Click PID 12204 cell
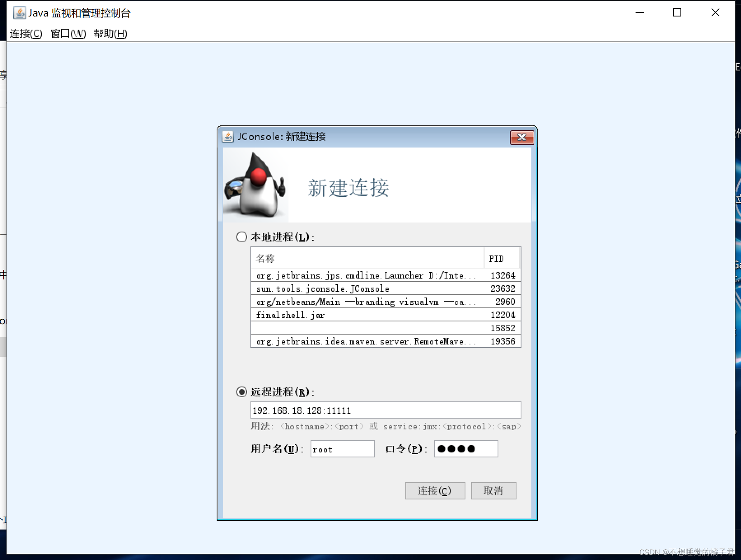The image size is (741, 560). click(503, 315)
